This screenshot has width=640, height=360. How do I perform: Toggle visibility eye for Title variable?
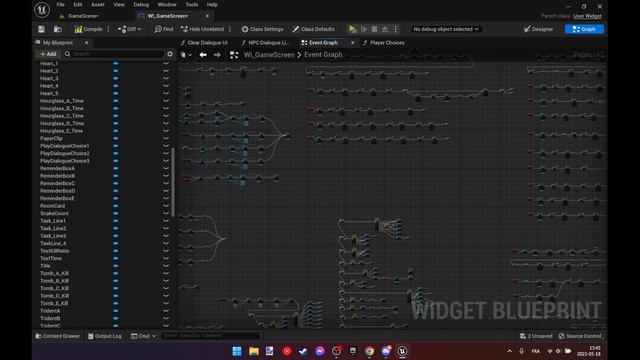coord(166,266)
